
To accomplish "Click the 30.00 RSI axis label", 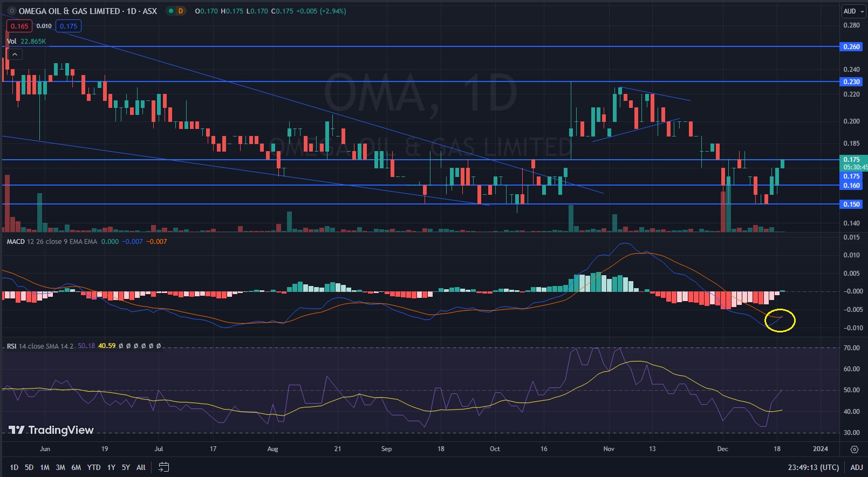I will pyautogui.click(x=851, y=432).
